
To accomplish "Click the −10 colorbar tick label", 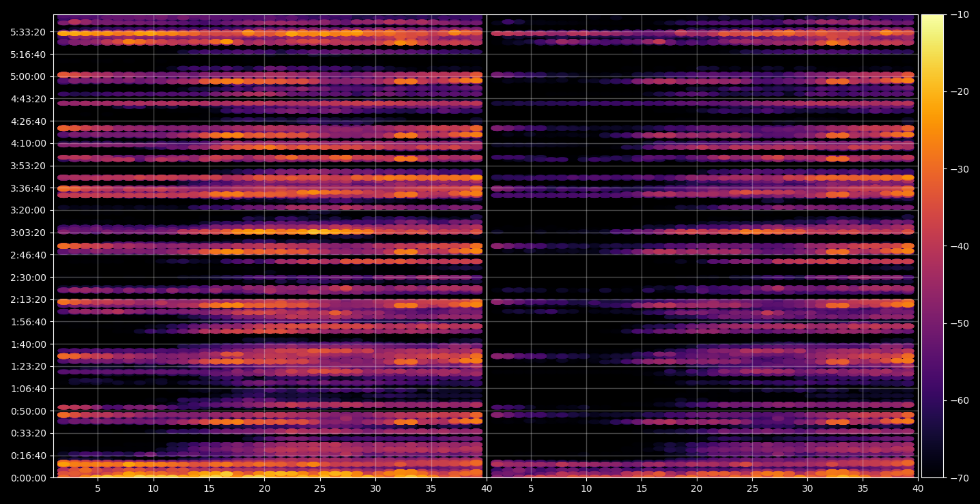I will click(960, 15).
